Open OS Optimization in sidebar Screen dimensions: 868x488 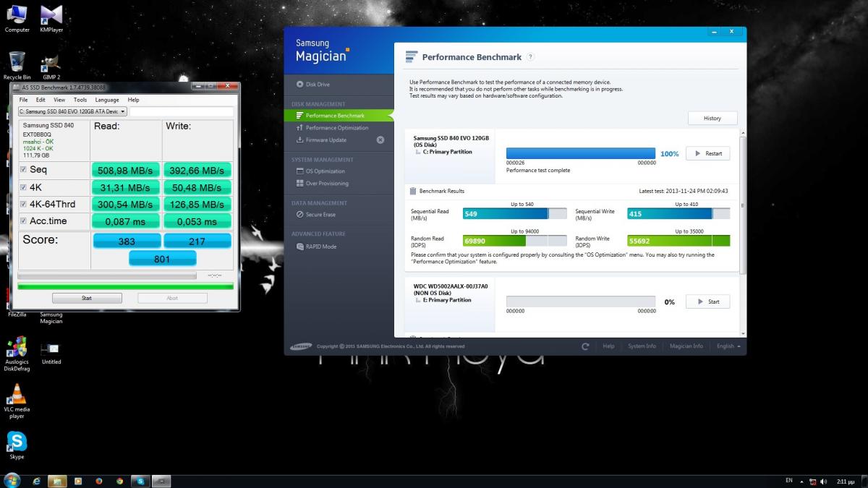(x=320, y=171)
